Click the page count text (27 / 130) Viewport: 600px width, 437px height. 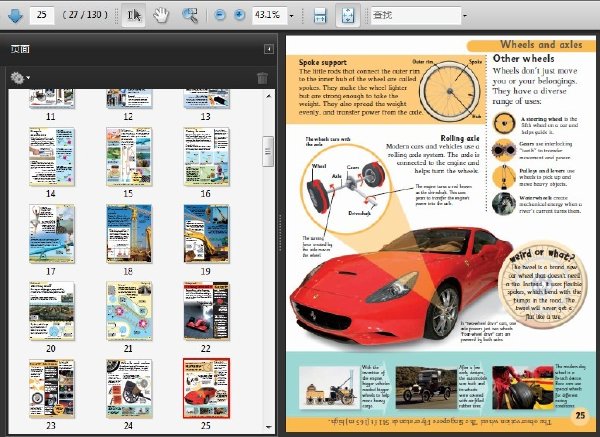pyautogui.click(x=85, y=15)
